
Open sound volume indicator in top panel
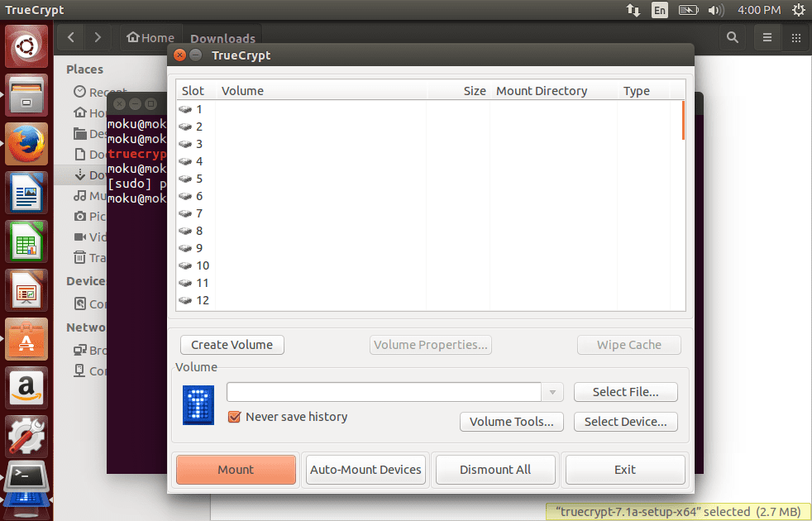pos(716,10)
